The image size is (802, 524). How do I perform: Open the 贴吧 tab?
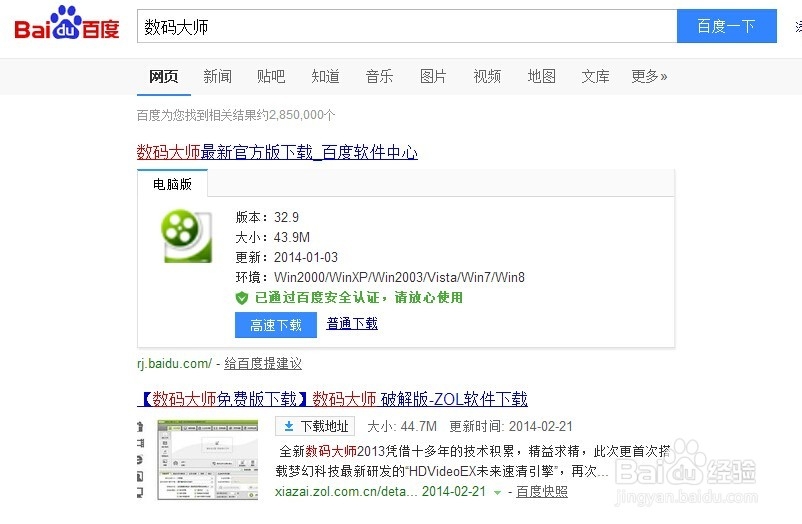271,77
